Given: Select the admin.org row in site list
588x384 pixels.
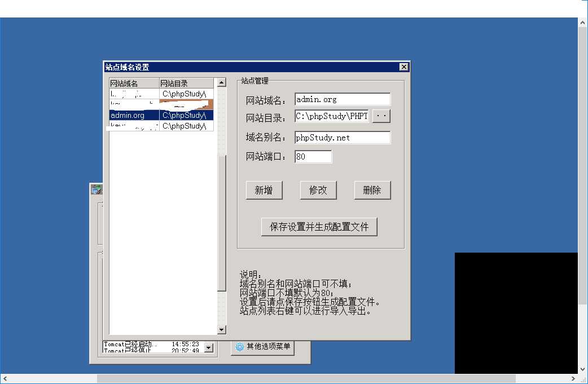Looking at the screenshot, I should point(161,115).
